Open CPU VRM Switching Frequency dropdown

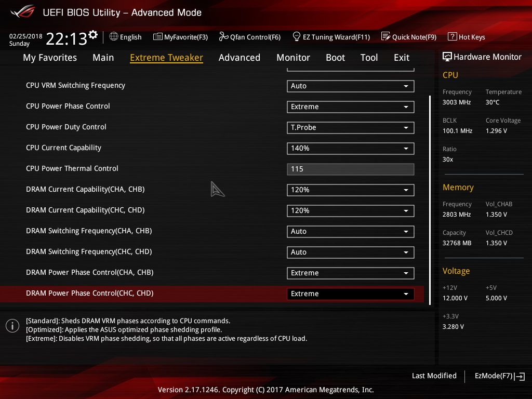point(351,86)
